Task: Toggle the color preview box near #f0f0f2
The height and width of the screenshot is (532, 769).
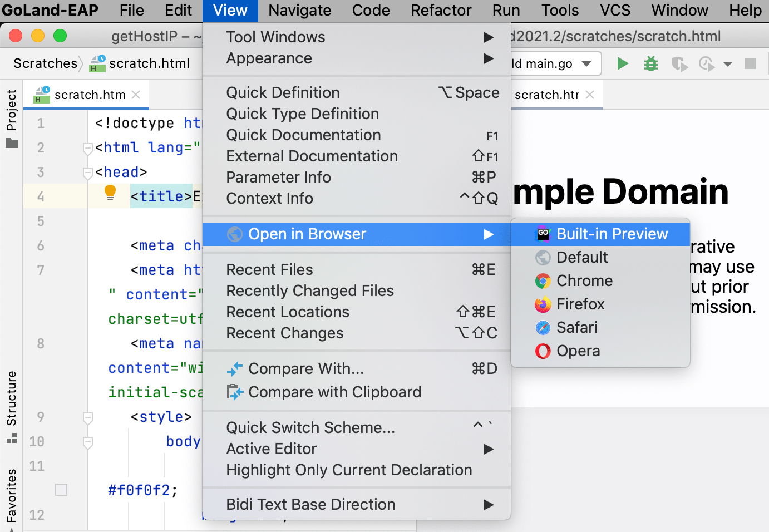Action: coord(61,490)
